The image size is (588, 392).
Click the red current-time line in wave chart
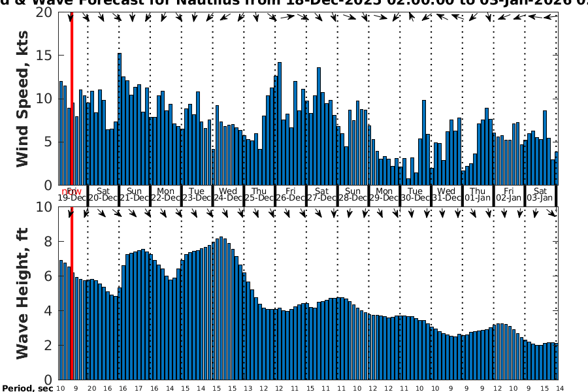[x=71, y=294]
